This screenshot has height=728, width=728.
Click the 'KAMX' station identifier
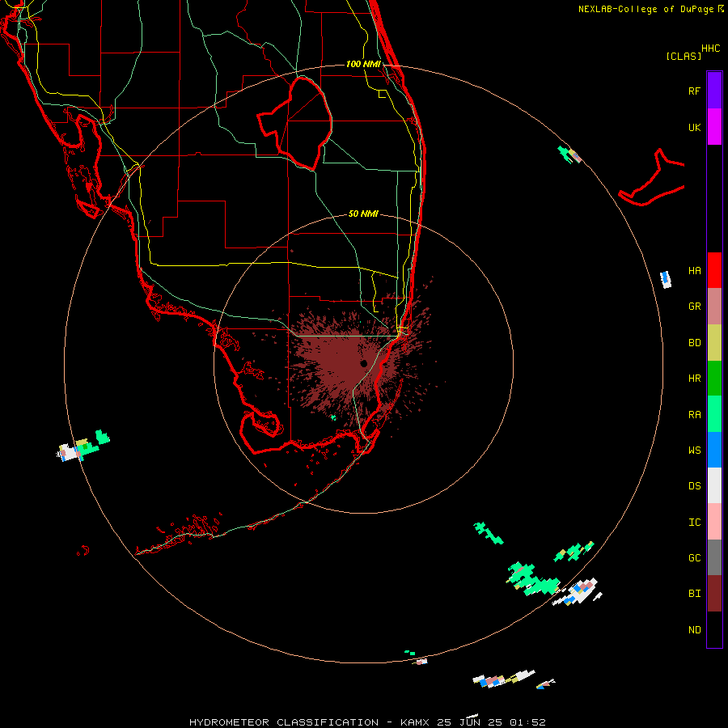pyautogui.click(x=415, y=722)
